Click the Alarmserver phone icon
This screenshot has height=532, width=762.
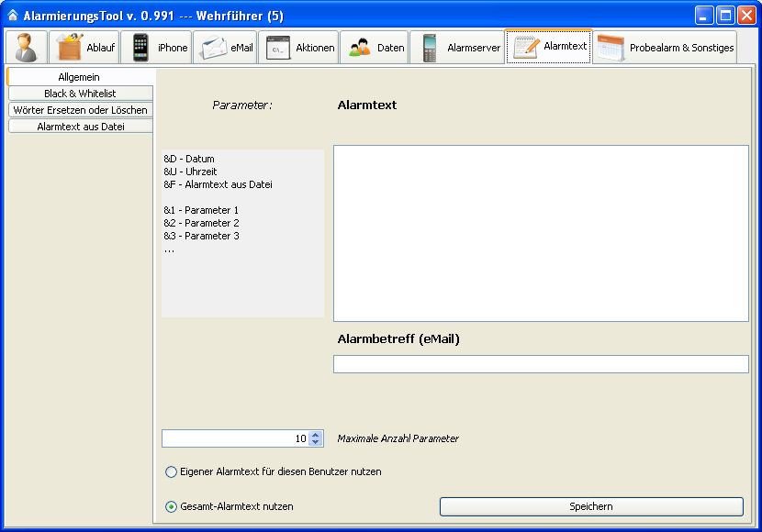[x=430, y=48]
